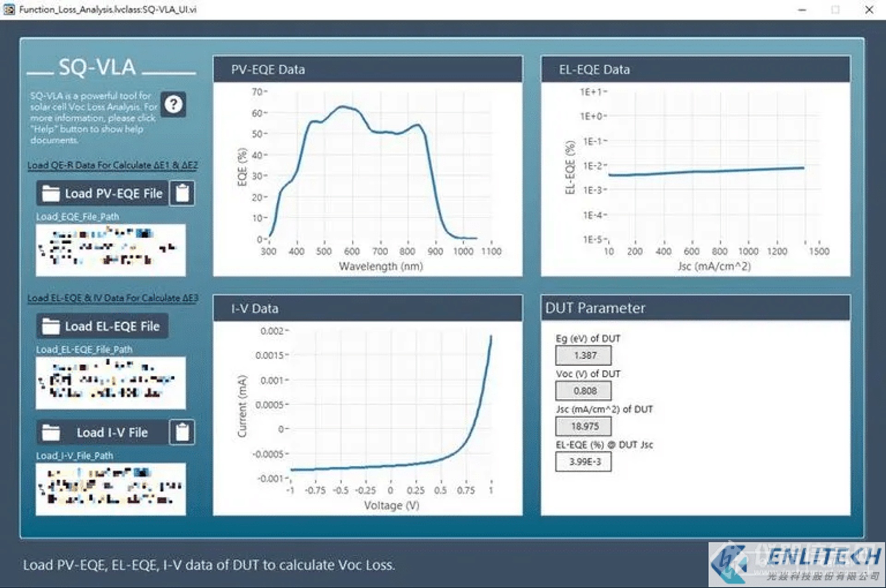This screenshot has width=886, height=588.
Task: Minimize the SQ-VLA window
Action: 802,10
